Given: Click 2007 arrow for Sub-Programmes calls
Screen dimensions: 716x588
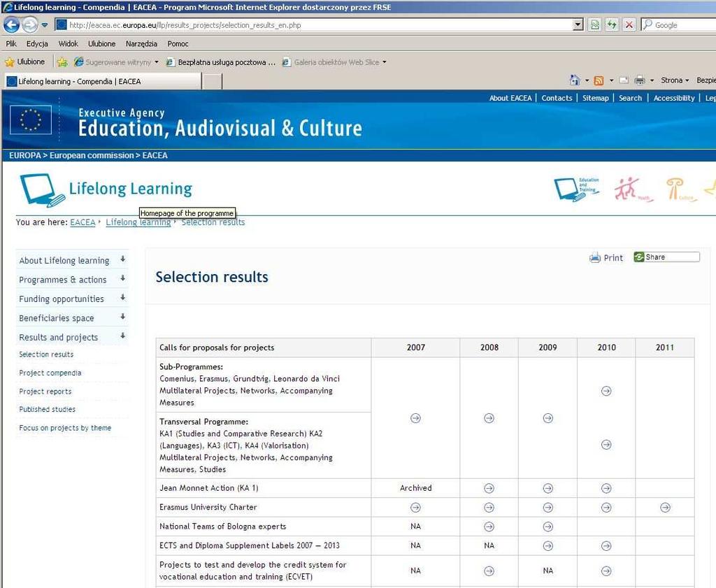Looking at the screenshot, I should coord(415,417).
